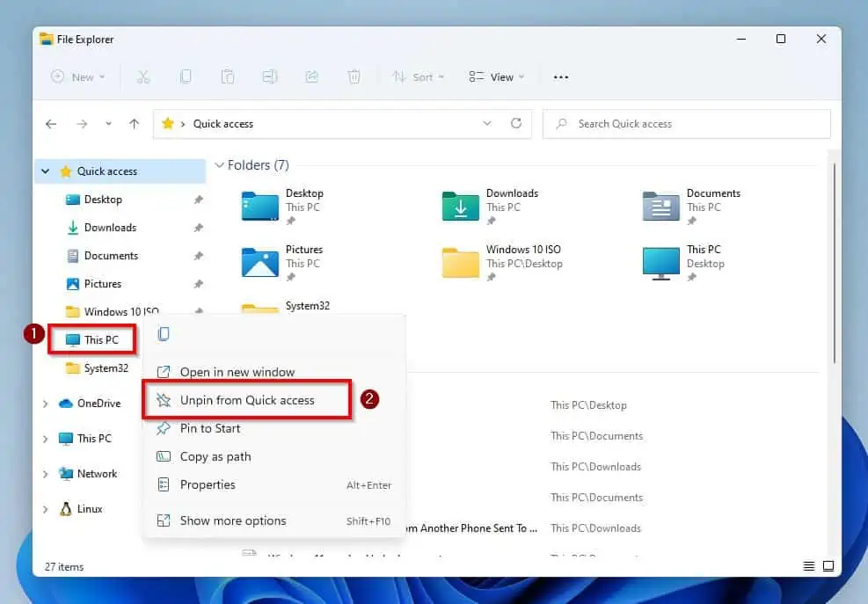Viewport: 868px width, 604px height.
Task: Click the Delete trash can icon
Action: pos(354,77)
